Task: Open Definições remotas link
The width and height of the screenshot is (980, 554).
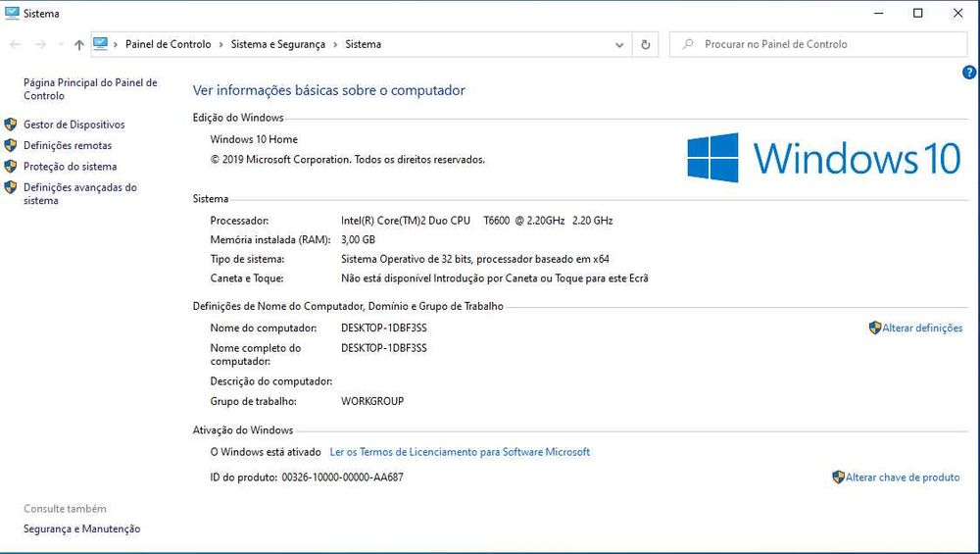Action: tap(68, 145)
